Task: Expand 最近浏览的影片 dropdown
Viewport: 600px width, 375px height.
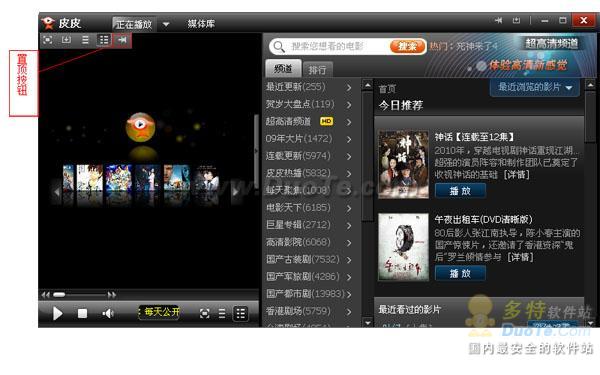Action: [535, 88]
